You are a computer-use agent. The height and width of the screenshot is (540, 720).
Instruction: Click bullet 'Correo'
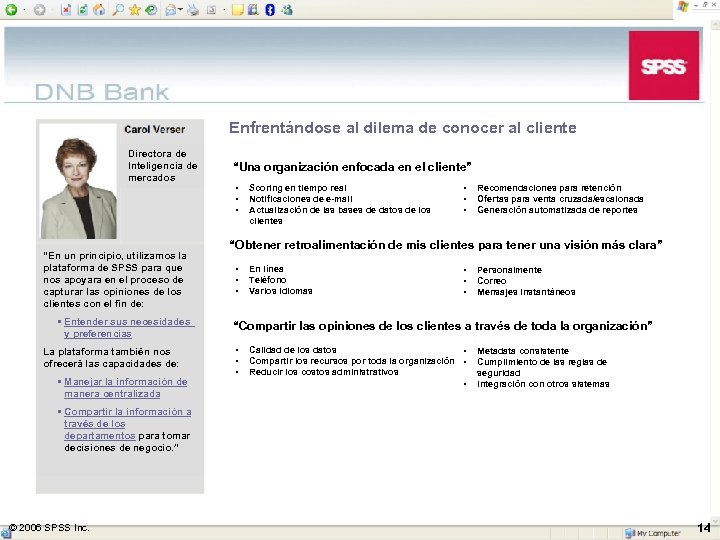491,281
